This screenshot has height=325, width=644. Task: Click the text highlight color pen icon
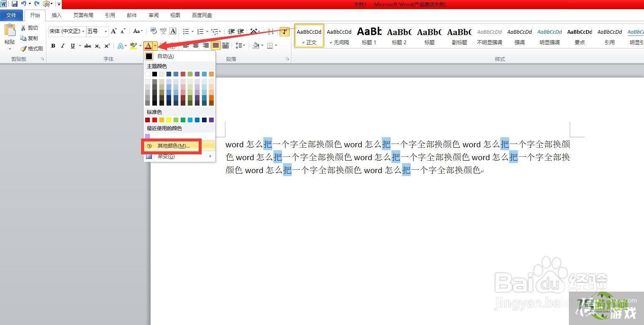click(133, 46)
